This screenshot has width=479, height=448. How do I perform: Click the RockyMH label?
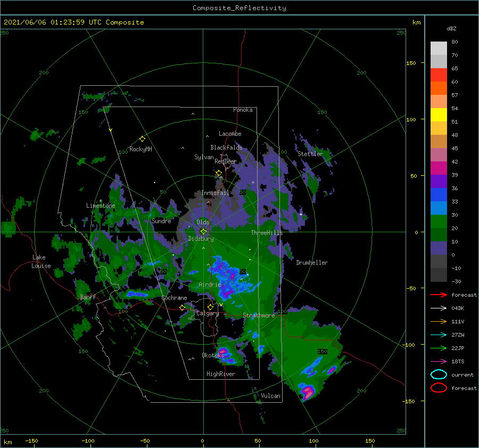coord(141,149)
